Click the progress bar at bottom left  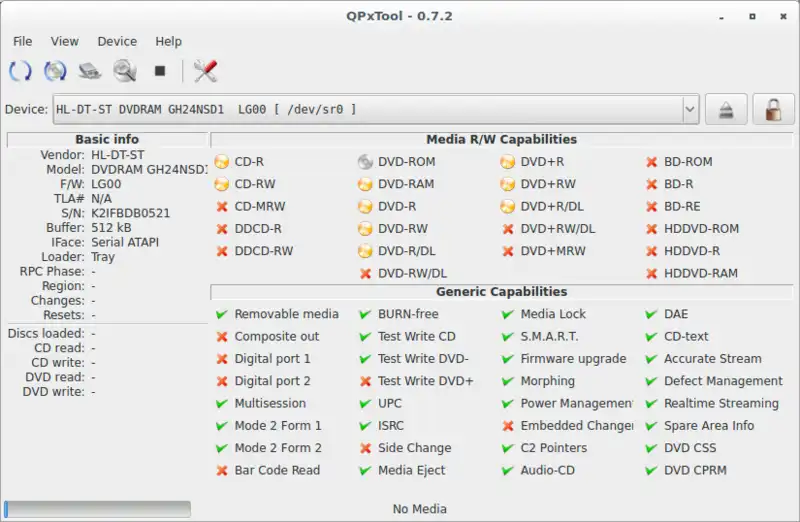tap(97, 509)
